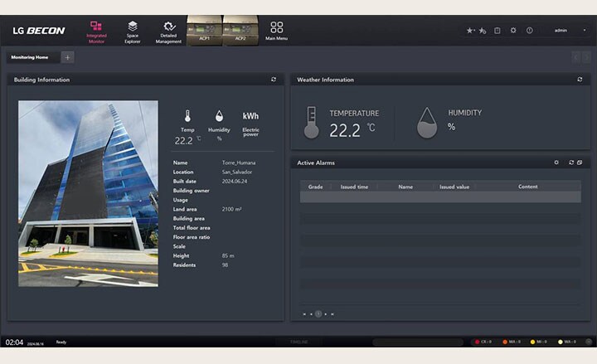Click the San_Salvador location value
The image size is (597, 364).
237,172
